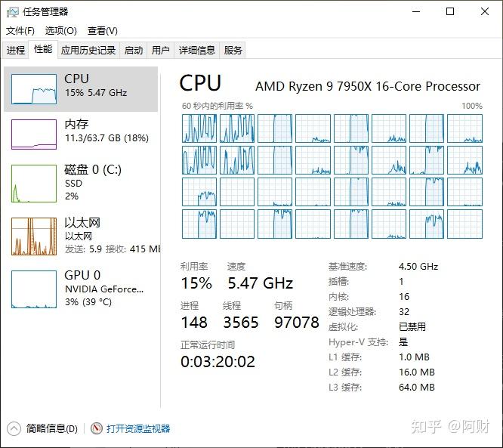Switch to the 启动 tab
503x448 pixels.
click(134, 50)
